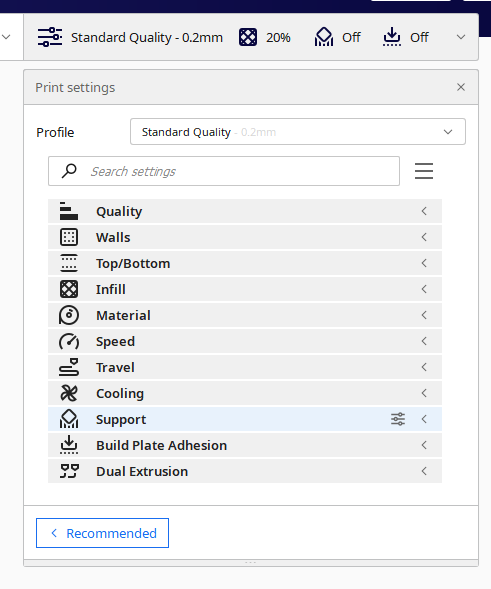Expand the Travel settings section
Image resolution: width=491 pixels, height=589 pixels.
245,367
